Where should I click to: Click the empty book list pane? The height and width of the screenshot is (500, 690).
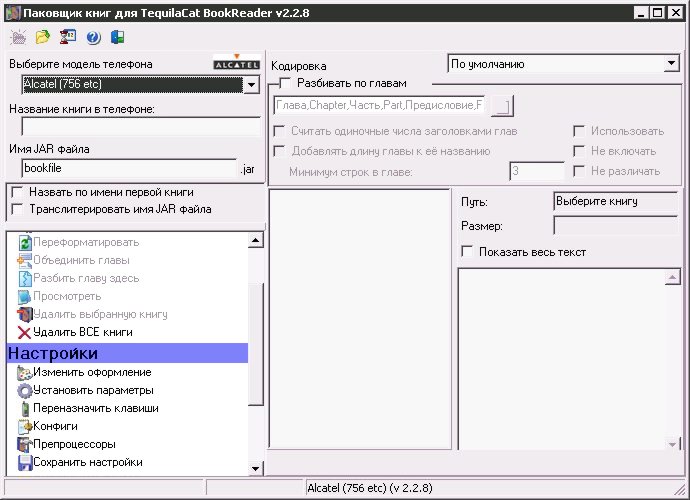[x=360, y=319]
